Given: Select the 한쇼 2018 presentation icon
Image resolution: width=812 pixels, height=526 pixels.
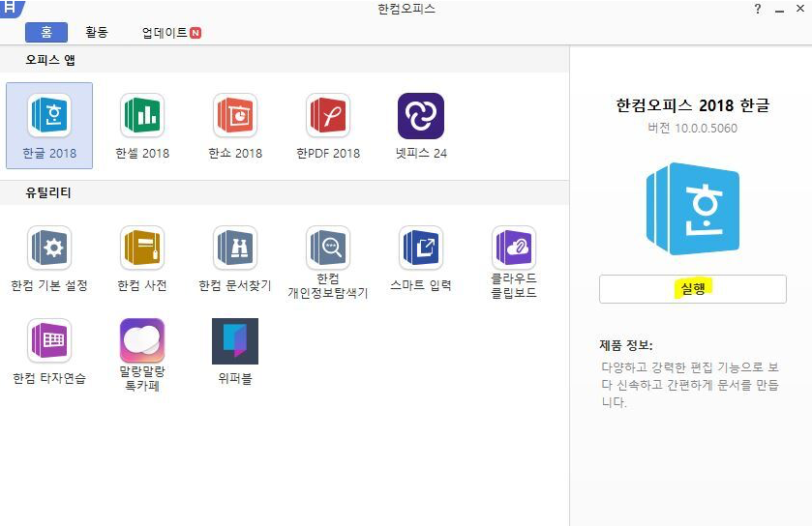Looking at the screenshot, I should [x=235, y=115].
